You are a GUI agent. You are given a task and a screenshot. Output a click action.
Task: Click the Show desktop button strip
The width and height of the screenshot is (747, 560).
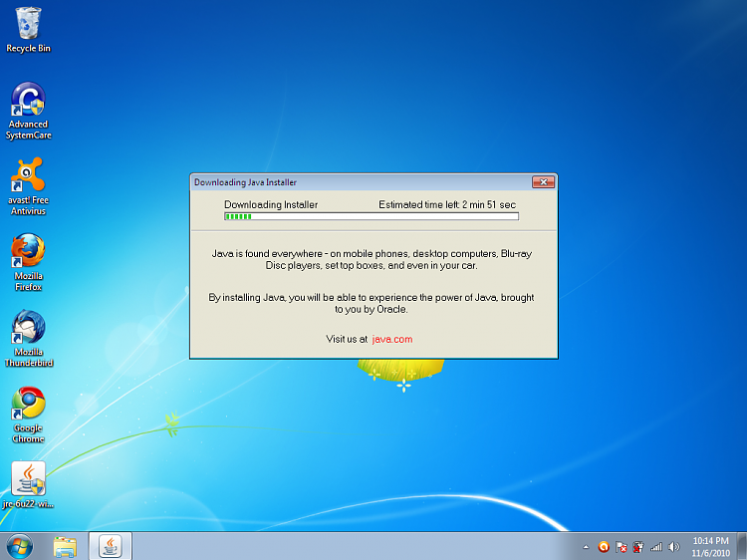pos(742,546)
